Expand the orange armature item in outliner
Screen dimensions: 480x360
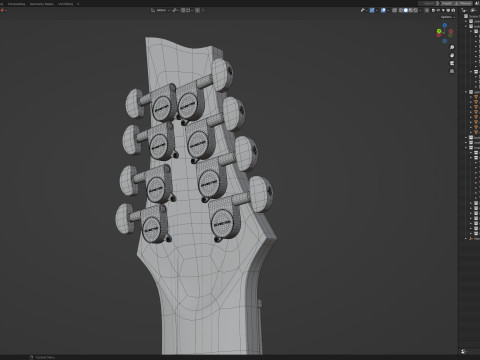[466, 239]
